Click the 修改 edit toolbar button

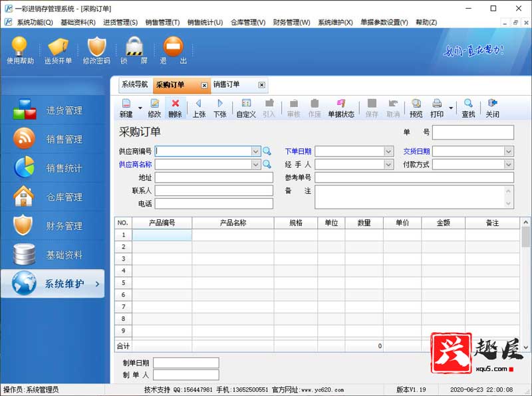coord(154,108)
